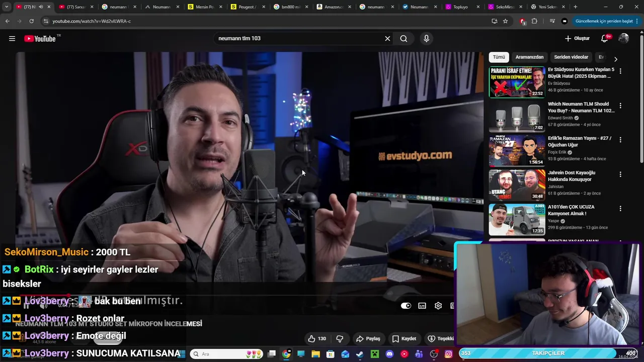This screenshot has width=644, height=362.
Task: Open OBS Studio from the taskbar
Action: point(434,354)
